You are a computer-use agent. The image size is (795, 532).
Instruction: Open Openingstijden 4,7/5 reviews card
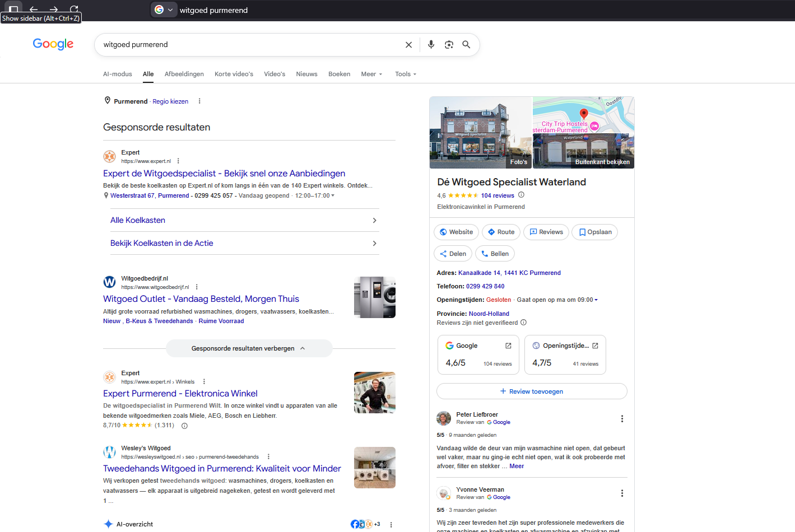(565, 355)
